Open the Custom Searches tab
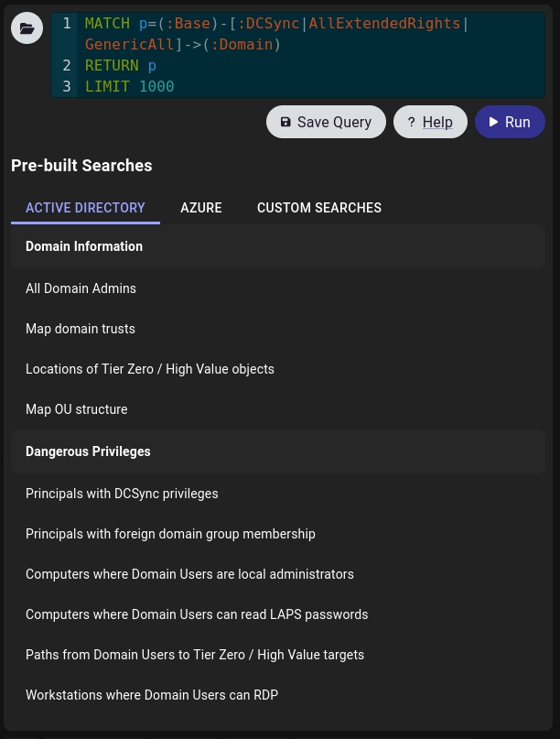This screenshot has height=739, width=560. pos(319,208)
